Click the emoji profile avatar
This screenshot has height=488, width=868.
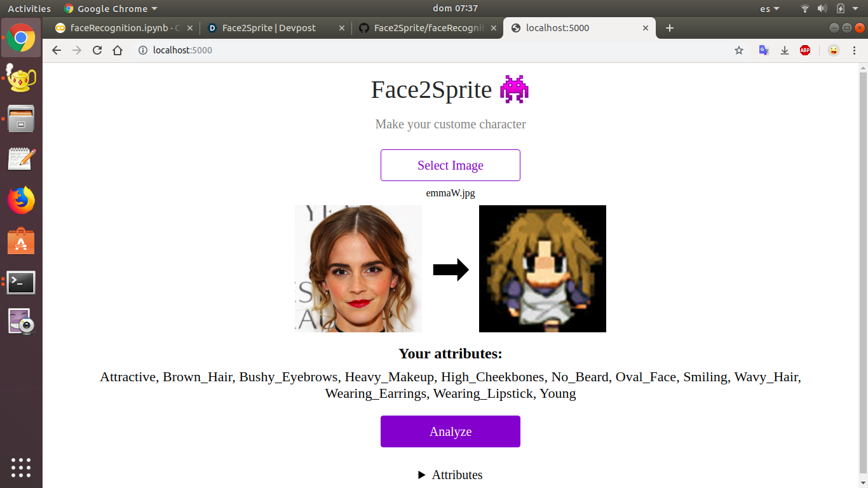(x=833, y=50)
